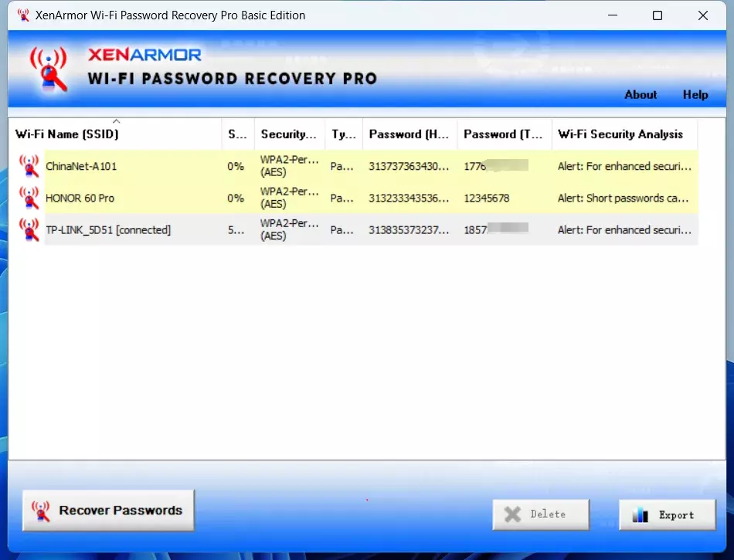Viewport: 734px width, 560px height.
Task: Sort by Wi-Fi Security Analysis column header
Action: 624,134
